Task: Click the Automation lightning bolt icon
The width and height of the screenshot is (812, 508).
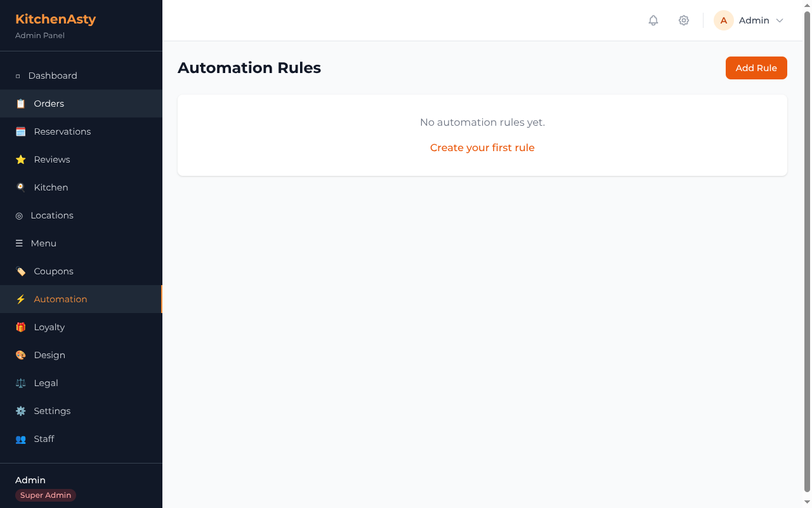Action: (21, 299)
